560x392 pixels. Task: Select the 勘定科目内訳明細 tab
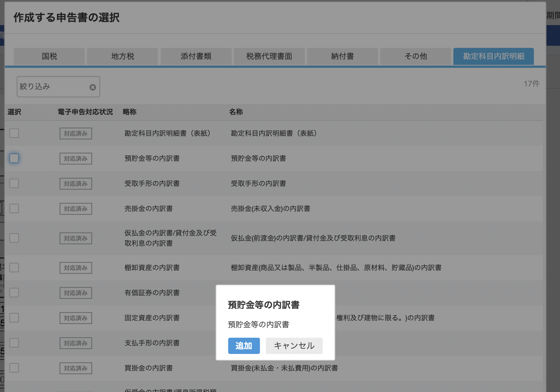(x=493, y=56)
